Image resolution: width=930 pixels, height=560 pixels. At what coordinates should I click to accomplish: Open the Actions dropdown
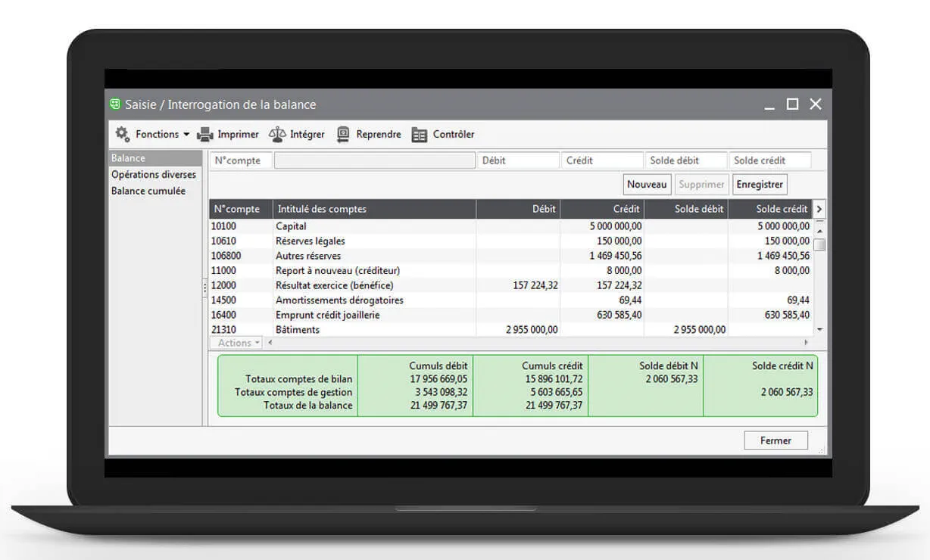coord(236,343)
